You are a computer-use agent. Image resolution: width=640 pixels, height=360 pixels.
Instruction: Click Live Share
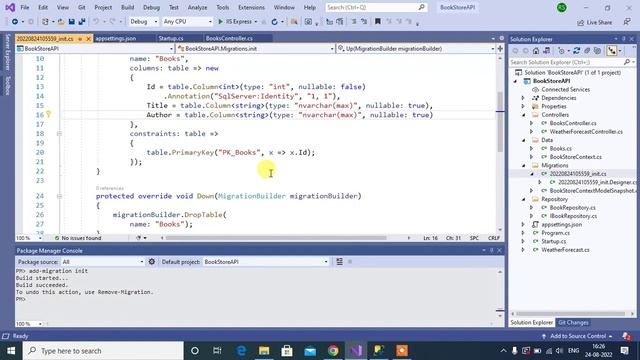(594, 22)
